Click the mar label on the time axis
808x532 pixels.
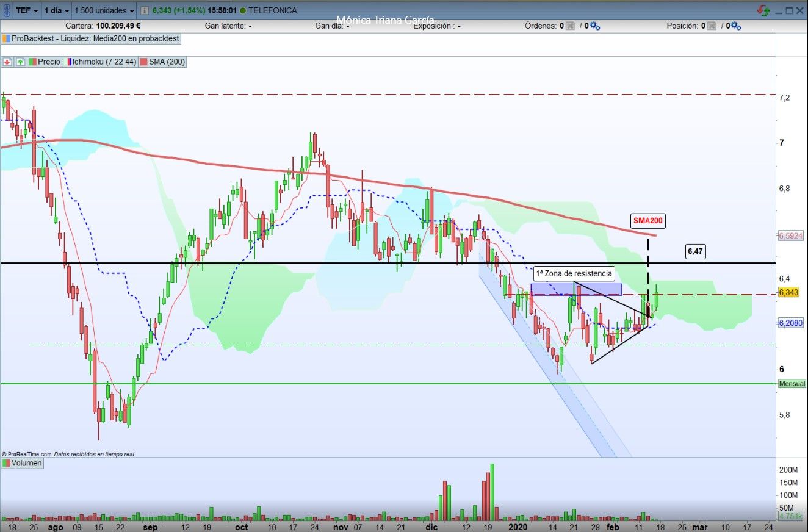tap(699, 527)
